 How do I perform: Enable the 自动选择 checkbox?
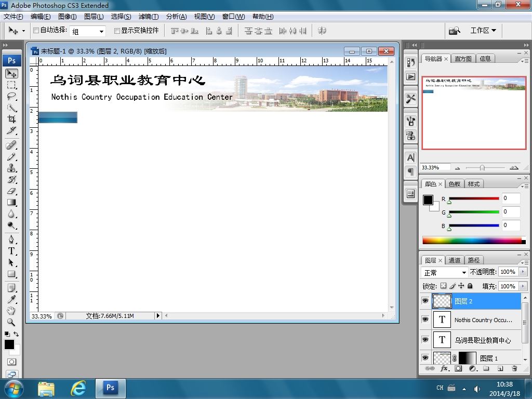(x=36, y=31)
